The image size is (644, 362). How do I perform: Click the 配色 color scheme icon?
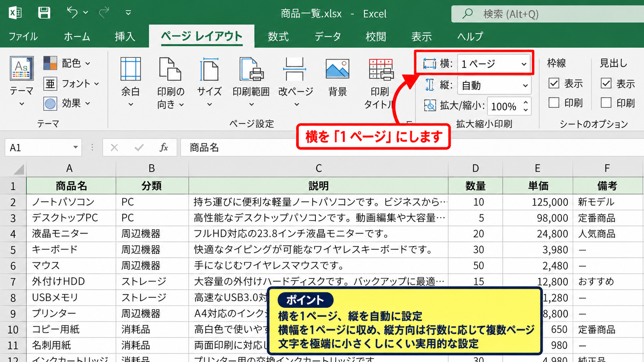[x=50, y=63]
